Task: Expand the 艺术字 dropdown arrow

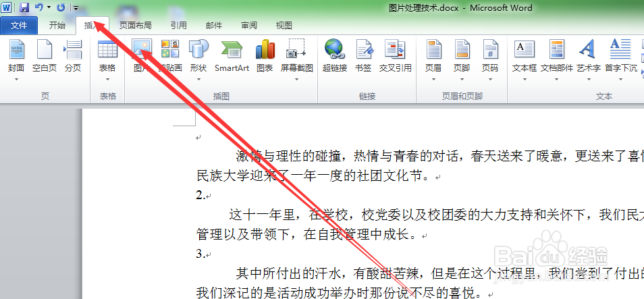Action: click(589, 79)
